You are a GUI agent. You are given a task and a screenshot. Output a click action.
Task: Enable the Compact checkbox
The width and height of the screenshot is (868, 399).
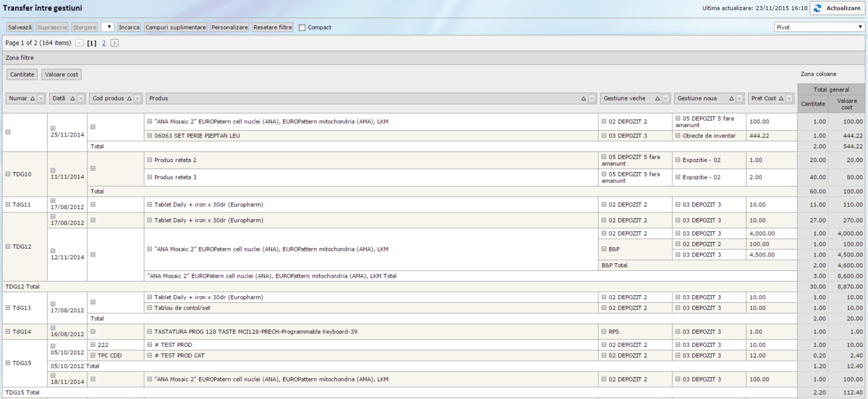(x=302, y=27)
